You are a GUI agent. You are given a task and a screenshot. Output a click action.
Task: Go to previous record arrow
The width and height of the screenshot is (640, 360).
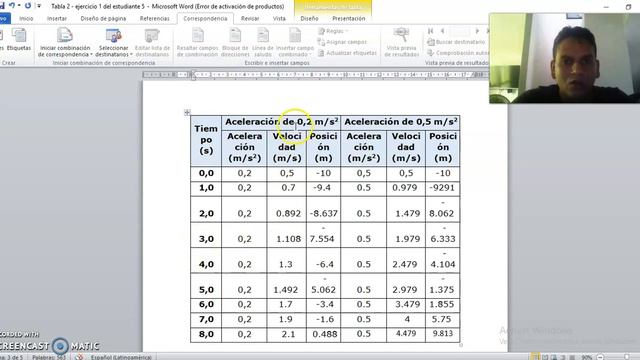tap(442, 31)
